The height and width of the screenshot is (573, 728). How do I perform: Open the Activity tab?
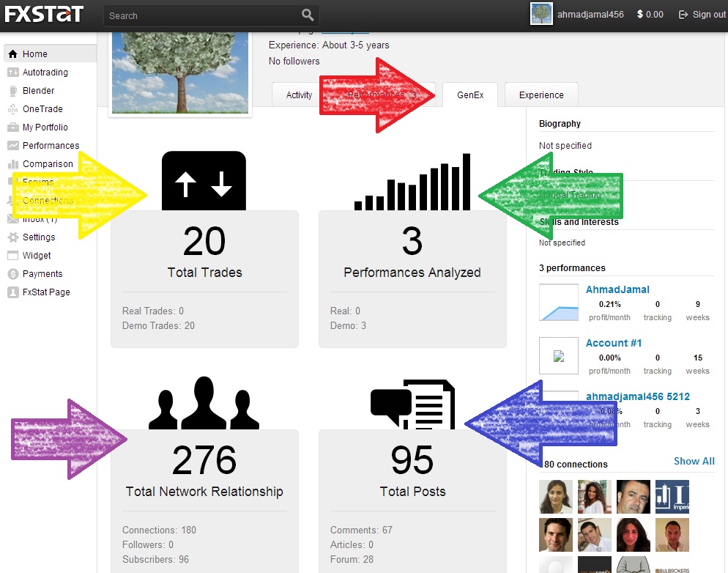pyautogui.click(x=299, y=95)
